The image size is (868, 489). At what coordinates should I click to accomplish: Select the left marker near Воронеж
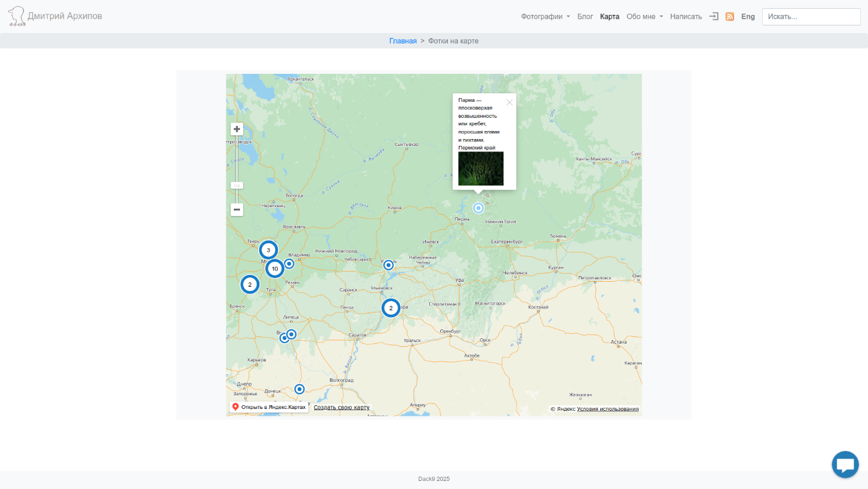(285, 338)
